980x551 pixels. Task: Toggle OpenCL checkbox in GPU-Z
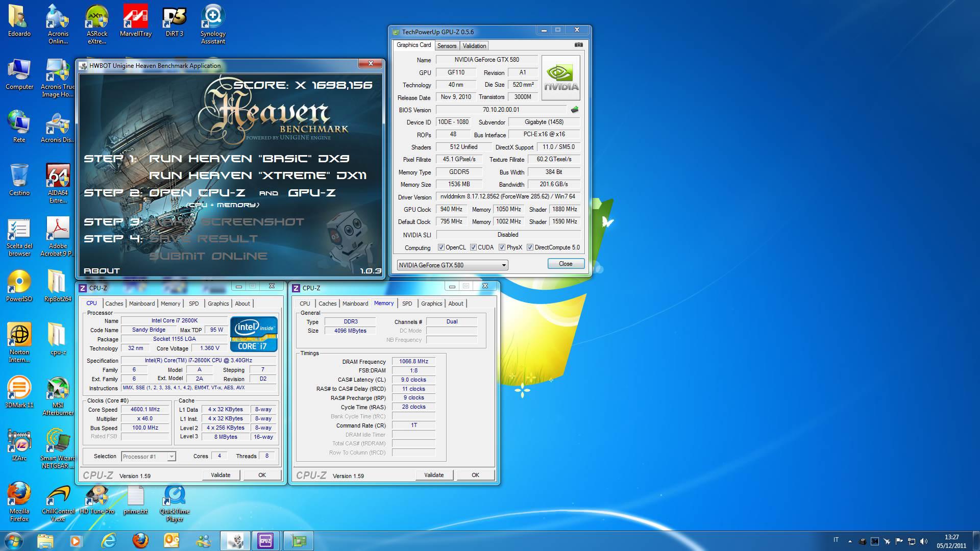click(x=441, y=247)
